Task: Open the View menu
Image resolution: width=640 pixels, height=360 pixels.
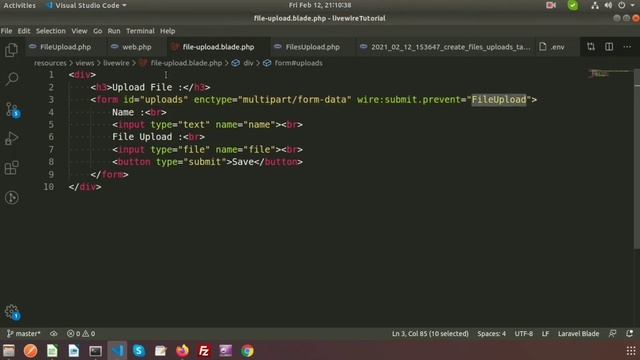Action: pyautogui.click(x=79, y=31)
